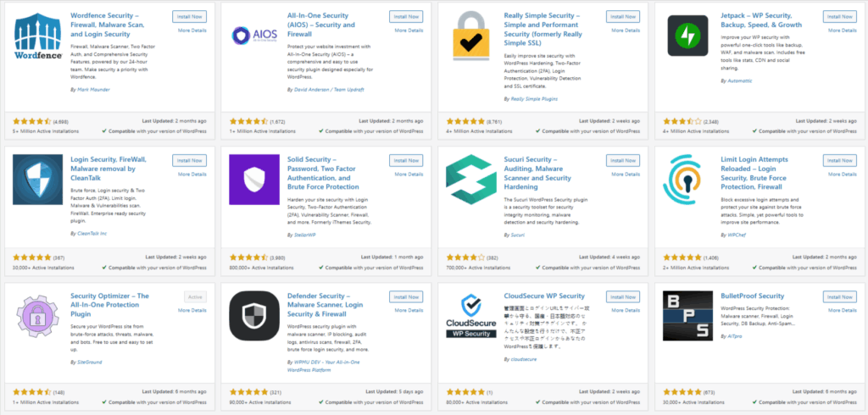
Task: Open the Defender Security black shield icon
Action: click(x=254, y=316)
